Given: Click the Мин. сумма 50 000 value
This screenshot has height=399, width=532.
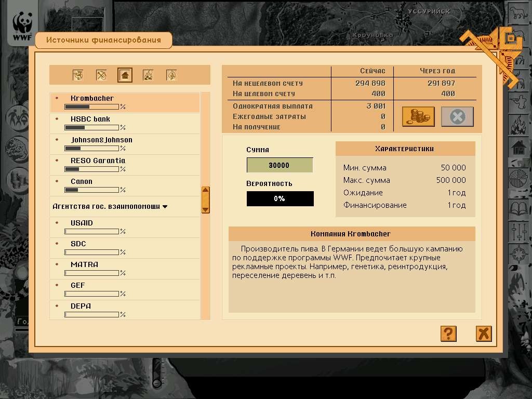Looking at the screenshot, I should pos(453,168).
